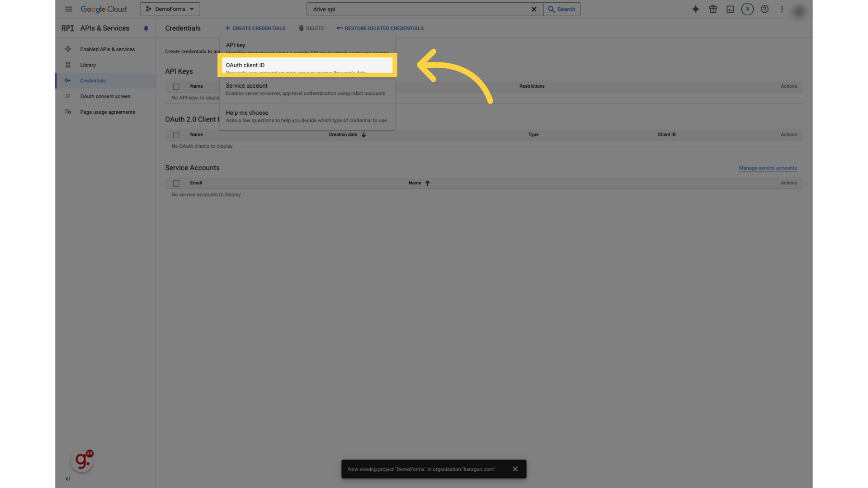Open the user account avatar
The image size is (868, 488).
799,11
